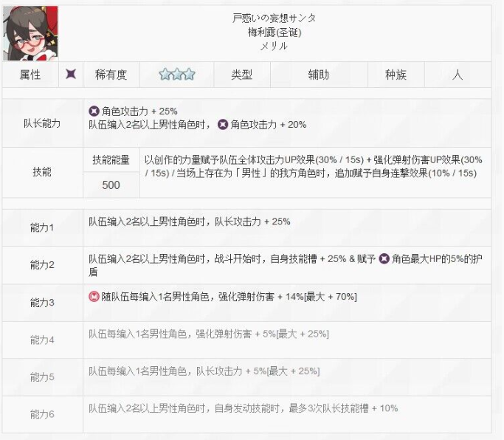Select the 队长能力 row label

pyautogui.click(x=42, y=123)
